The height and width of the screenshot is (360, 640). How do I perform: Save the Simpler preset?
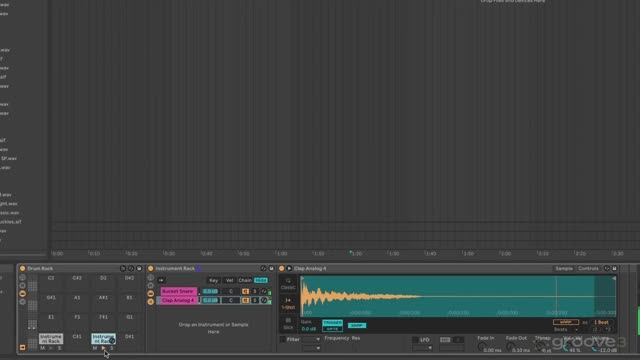click(614, 269)
